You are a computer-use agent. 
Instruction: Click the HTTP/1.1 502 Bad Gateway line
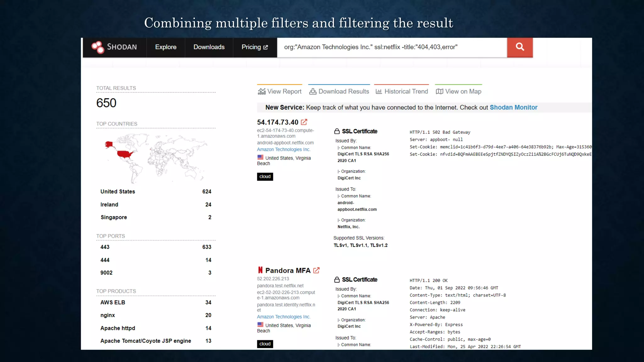440,132
